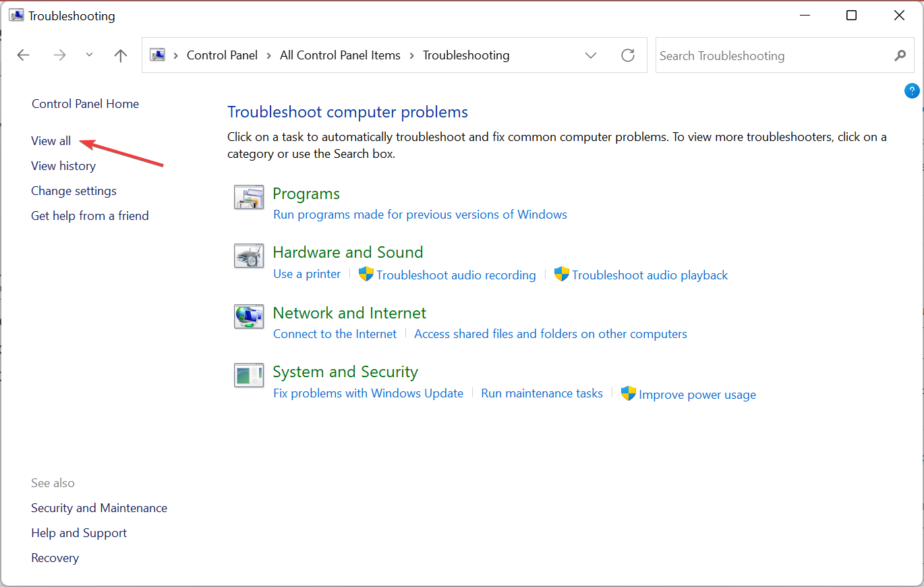Click Troubleshooting in the breadcrumb
This screenshot has height=587, width=924.
tap(466, 55)
